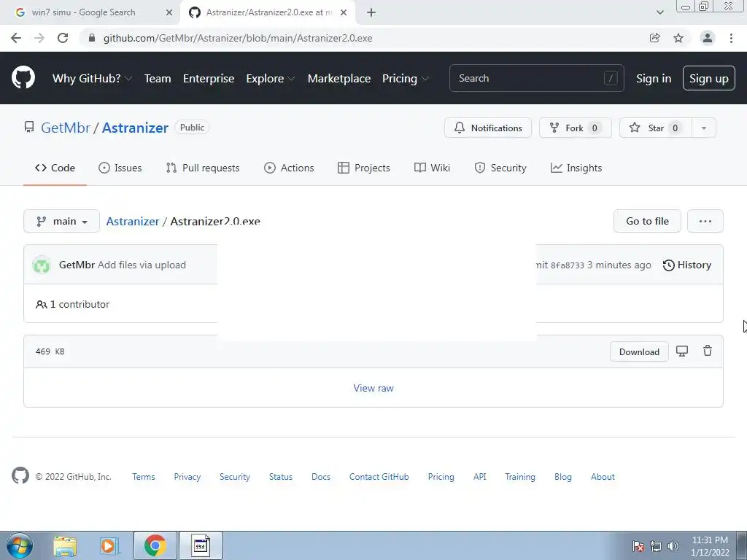Click Chrome icon in taskbar
747x560 pixels.
coord(155,545)
